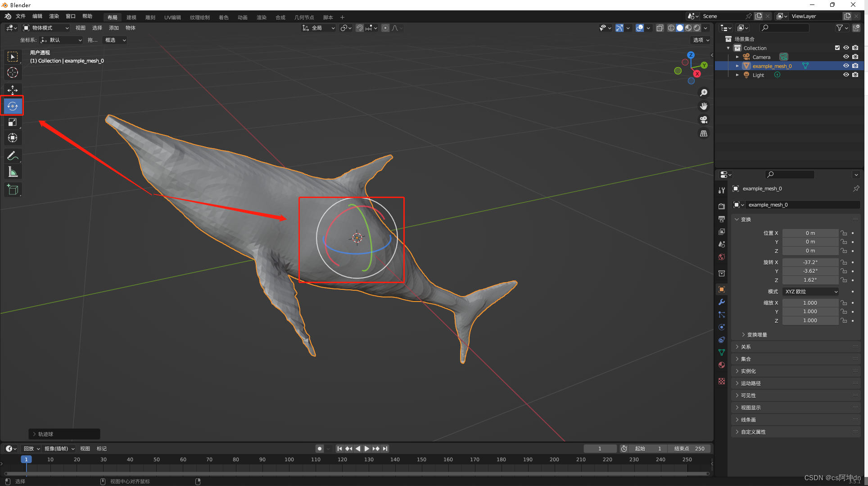Viewport: 868px width, 486px height.
Task: Select the Move tool
Action: click(13, 90)
